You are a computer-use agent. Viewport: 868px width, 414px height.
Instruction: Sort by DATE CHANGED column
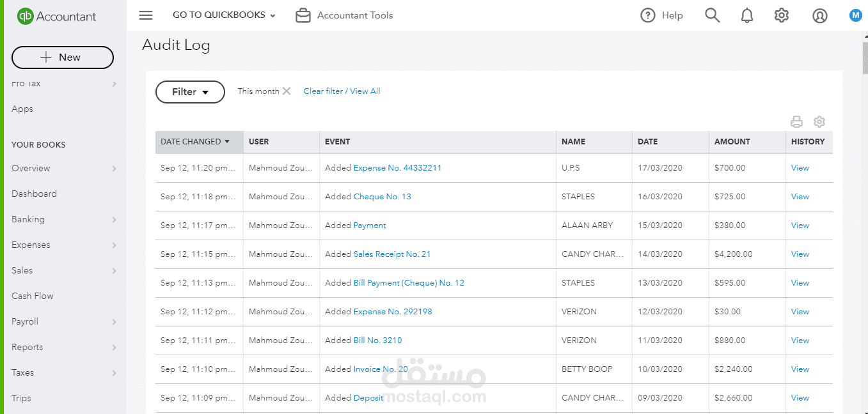pyautogui.click(x=199, y=142)
